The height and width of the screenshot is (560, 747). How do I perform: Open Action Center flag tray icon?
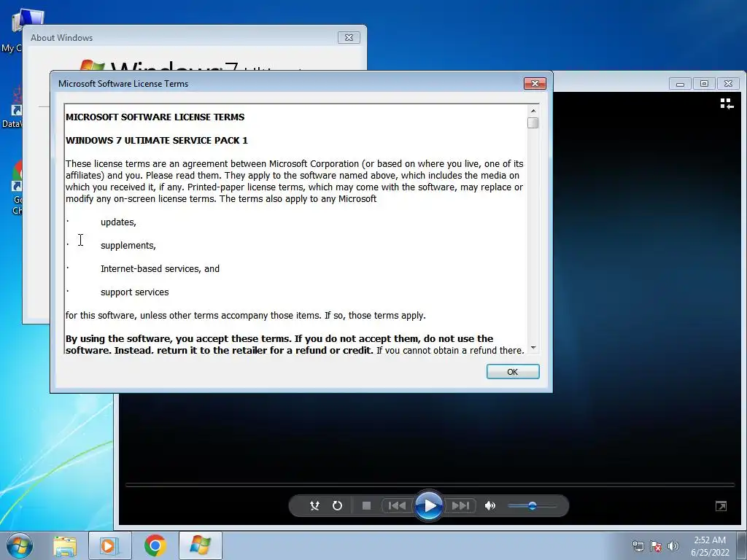click(x=656, y=546)
